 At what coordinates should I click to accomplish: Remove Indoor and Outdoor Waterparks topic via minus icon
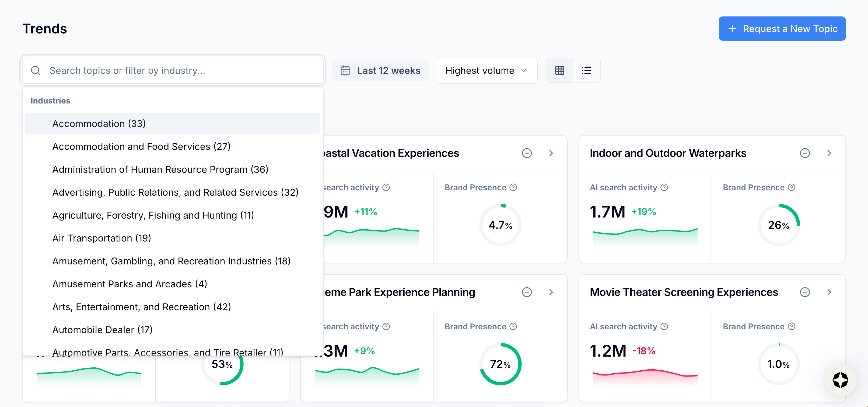[805, 153]
